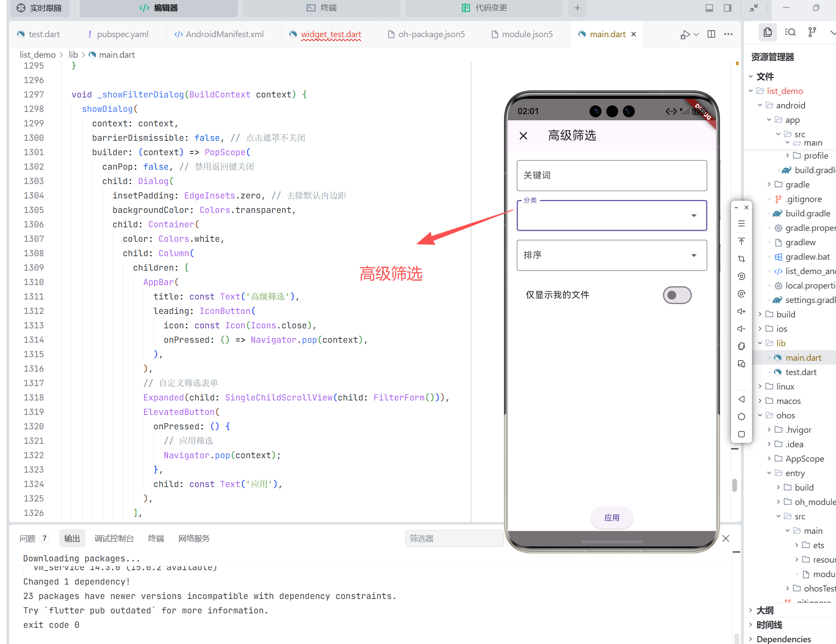Switch to the 代码变更 top tab
Screen dimensions: 836x644
click(484, 8)
